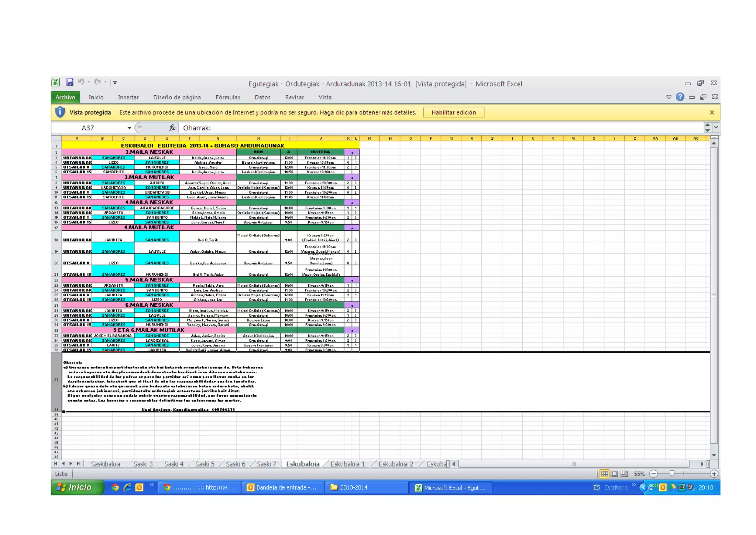Viewport: 756px width, 535px height.
Task: Open Excel help question mark icon
Action: pos(680,97)
